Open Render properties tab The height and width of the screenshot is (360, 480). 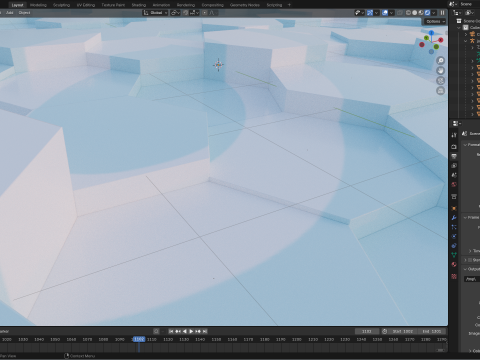(x=454, y=147)
